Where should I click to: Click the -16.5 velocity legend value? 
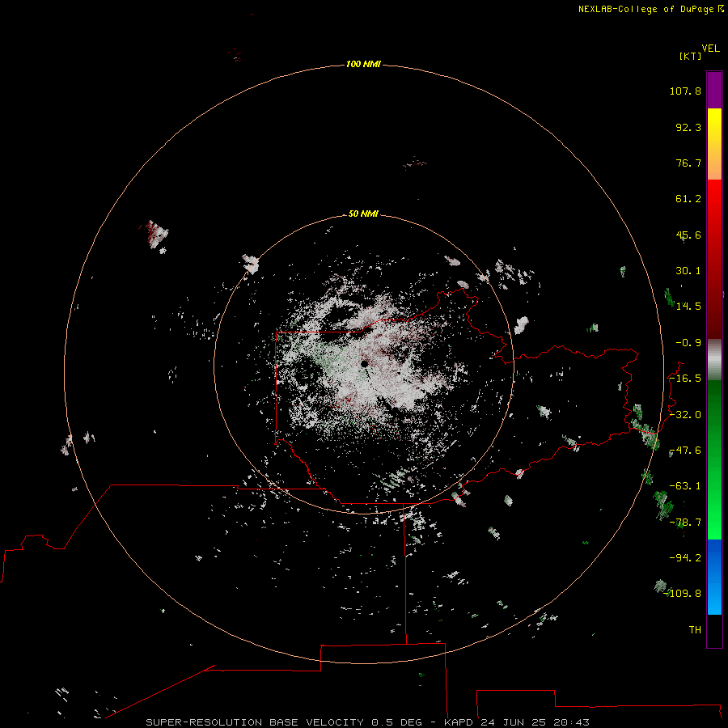click(x=685, y=379)
